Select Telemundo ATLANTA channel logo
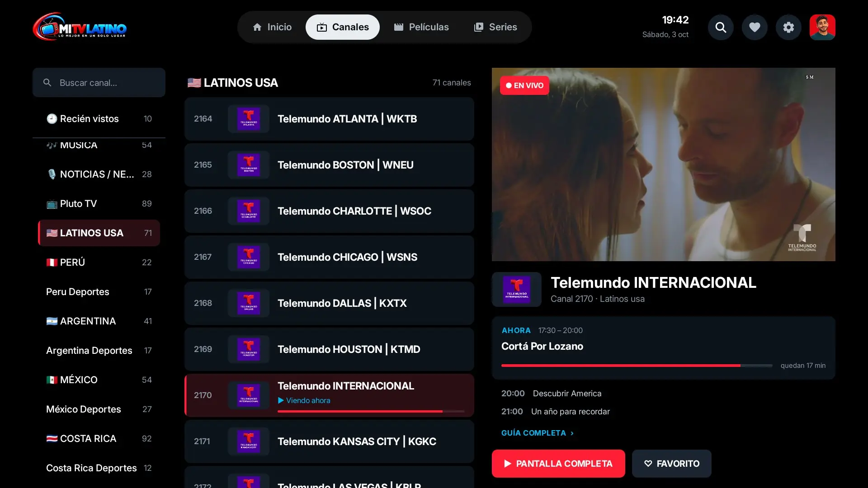The width and height of the screenshot is (868, 488). (x=249, y=119)
